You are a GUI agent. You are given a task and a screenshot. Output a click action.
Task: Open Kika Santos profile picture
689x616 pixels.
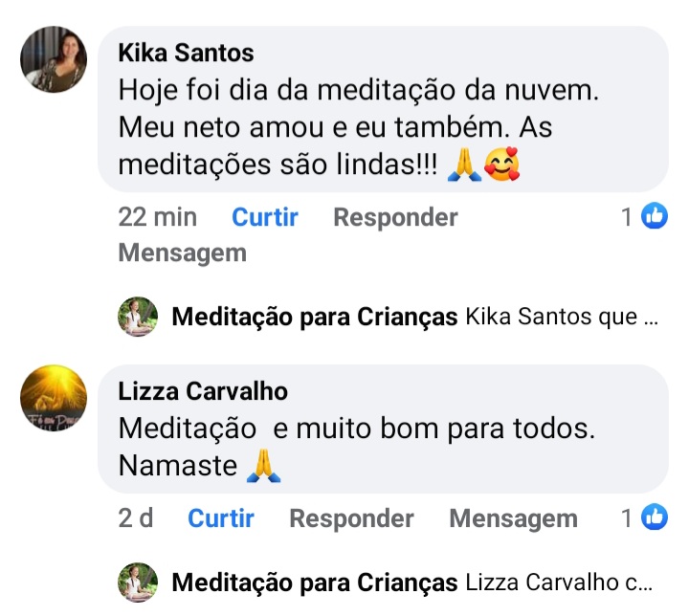tap(54, 59)
